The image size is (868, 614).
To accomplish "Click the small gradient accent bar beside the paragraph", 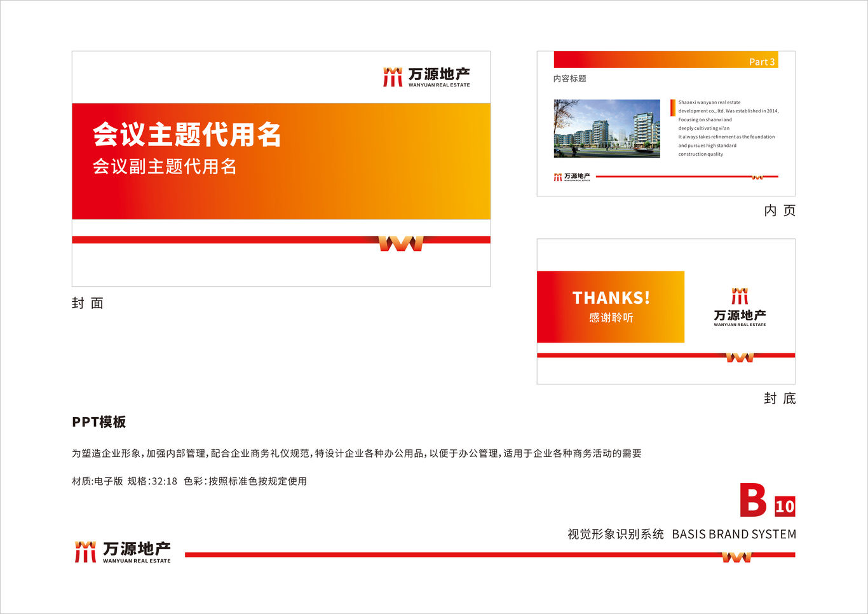I will [x=673, y=108].
